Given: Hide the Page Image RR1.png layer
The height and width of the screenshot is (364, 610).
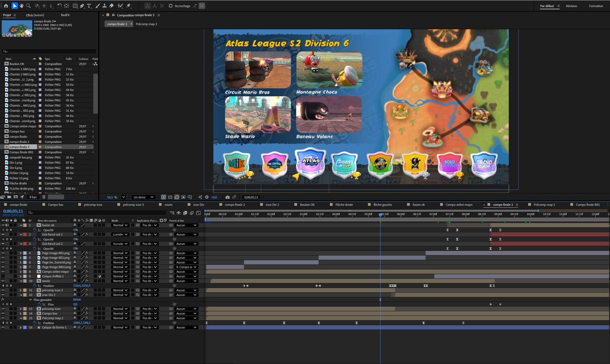Looking at the screenshot, I should pos(3,253).
